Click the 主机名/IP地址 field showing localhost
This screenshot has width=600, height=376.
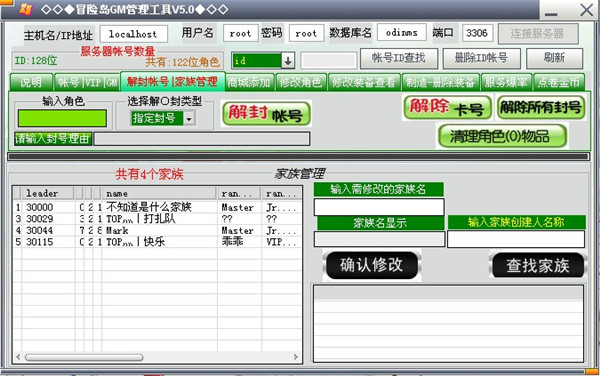pyautogui.click(x=134, y=34)
